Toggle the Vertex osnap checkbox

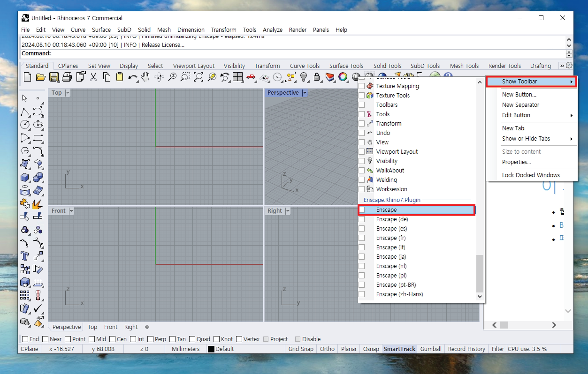(x=239, y=339)
